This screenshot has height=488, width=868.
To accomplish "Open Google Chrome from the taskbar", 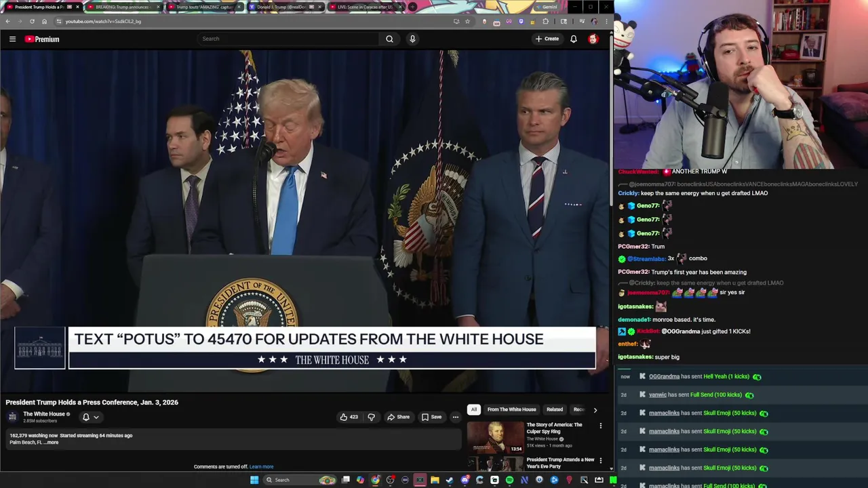I will click(375, 480).
